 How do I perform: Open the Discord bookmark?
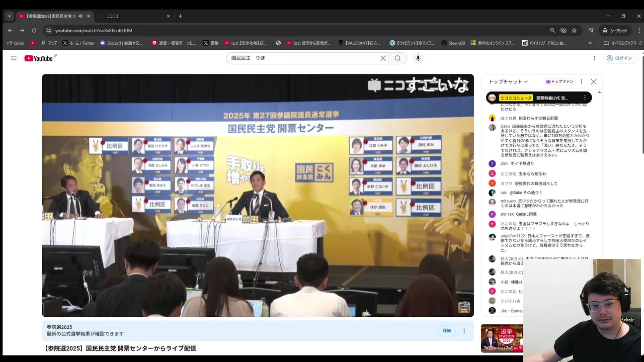[x=121, y=43]
